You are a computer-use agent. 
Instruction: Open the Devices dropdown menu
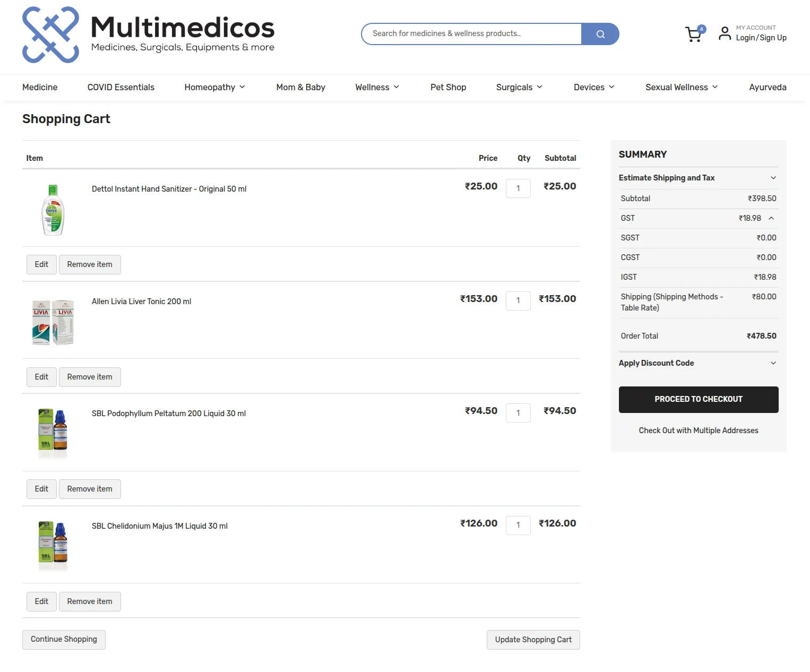[x=593, y=87]
